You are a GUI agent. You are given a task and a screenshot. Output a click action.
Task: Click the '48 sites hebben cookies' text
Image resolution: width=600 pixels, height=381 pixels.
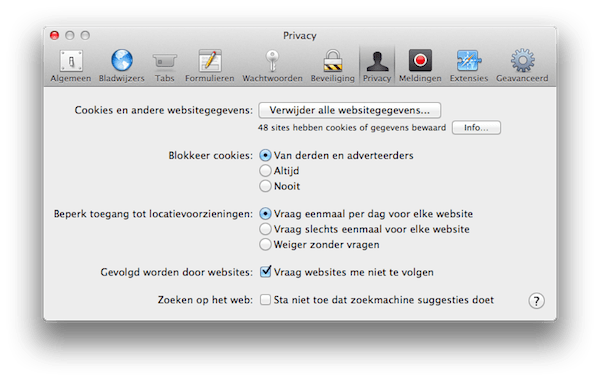click(352, 127)
